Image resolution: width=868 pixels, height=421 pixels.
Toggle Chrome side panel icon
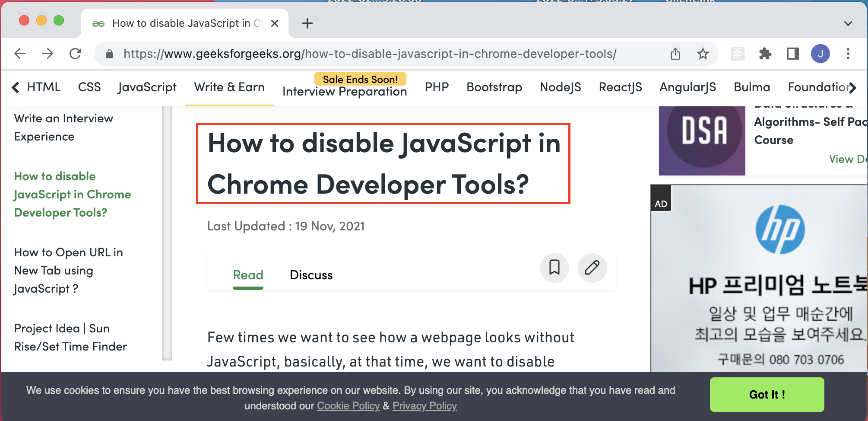pos(793,54)
